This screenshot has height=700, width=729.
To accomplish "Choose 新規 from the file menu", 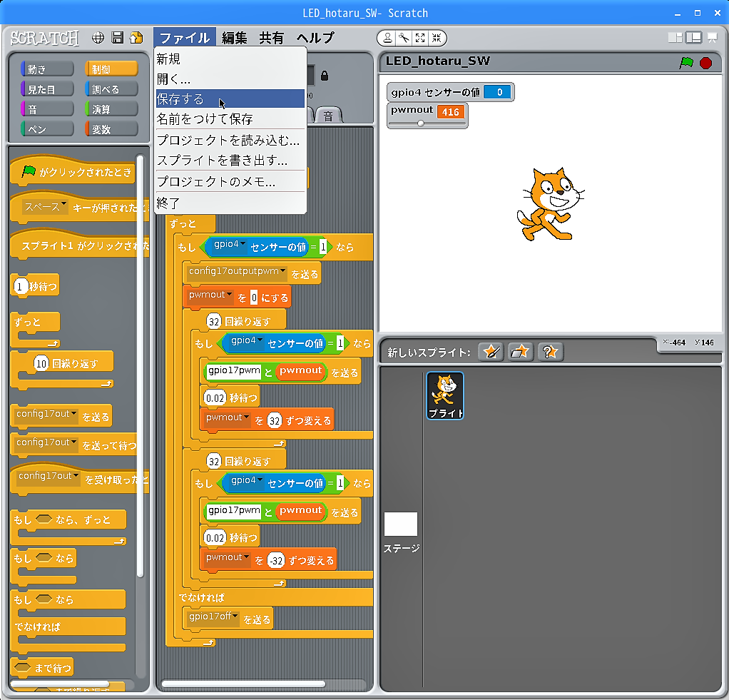I will coord(230,59).
